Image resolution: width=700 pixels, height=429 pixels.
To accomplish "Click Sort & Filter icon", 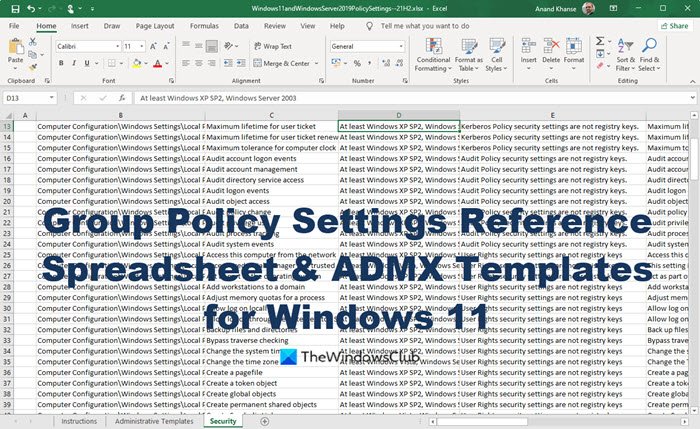I will click(625, 47).
